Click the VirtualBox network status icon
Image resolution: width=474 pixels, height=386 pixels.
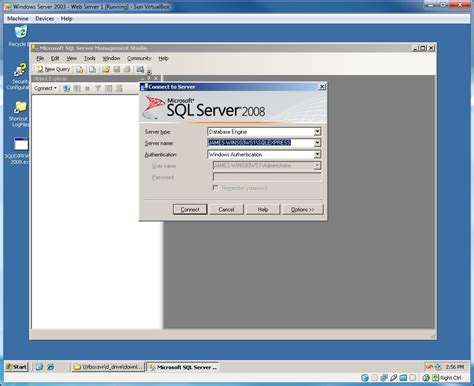(x=384, y=378)
